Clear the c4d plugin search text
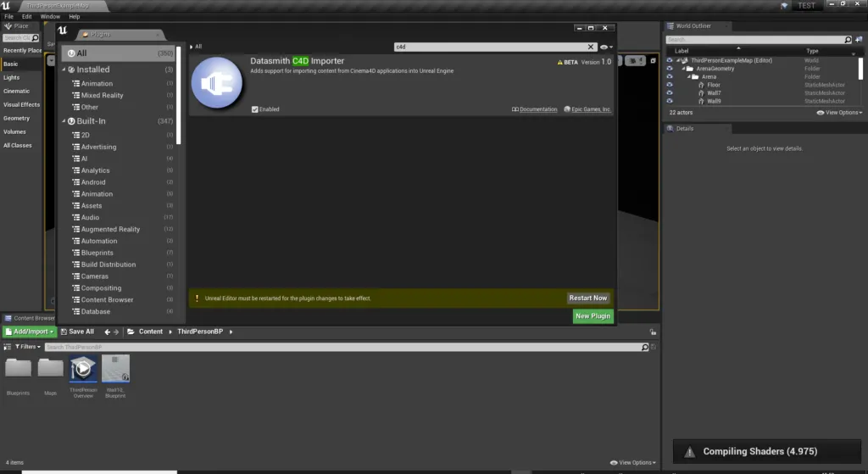 (x=591, y=47)
